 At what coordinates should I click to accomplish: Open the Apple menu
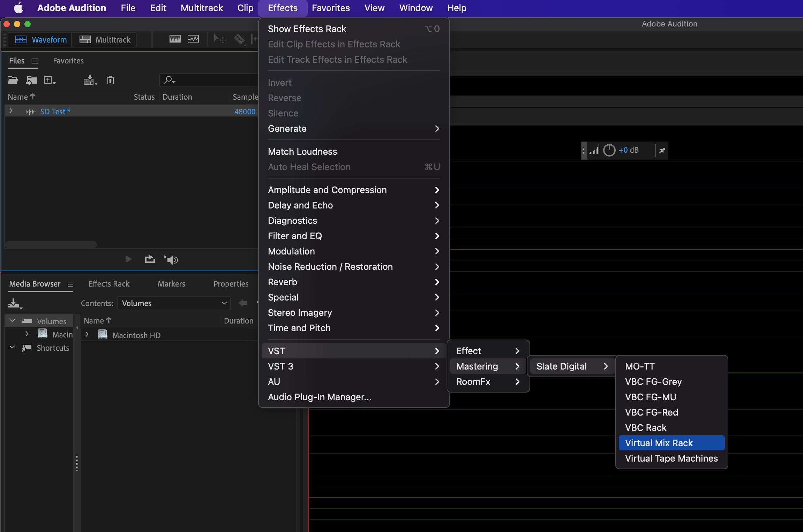[x=18, y=8]
